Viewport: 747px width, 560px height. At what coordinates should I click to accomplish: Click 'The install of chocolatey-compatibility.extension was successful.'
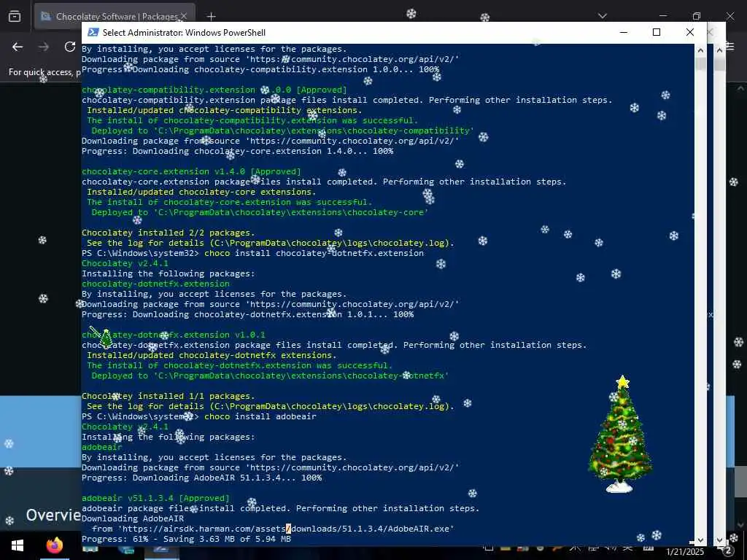tap(252, 120)
